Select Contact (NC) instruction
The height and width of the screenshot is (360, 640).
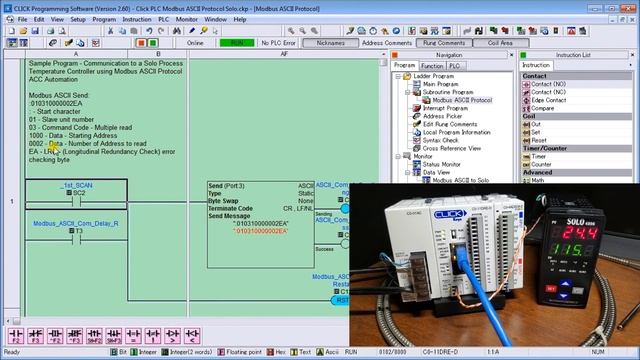click(x=548, y=92)
